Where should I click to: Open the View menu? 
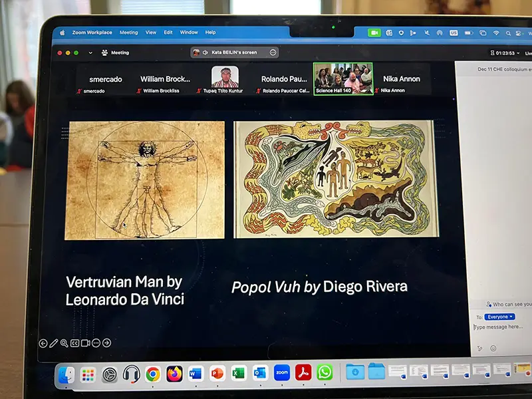[x=151, y=33]
